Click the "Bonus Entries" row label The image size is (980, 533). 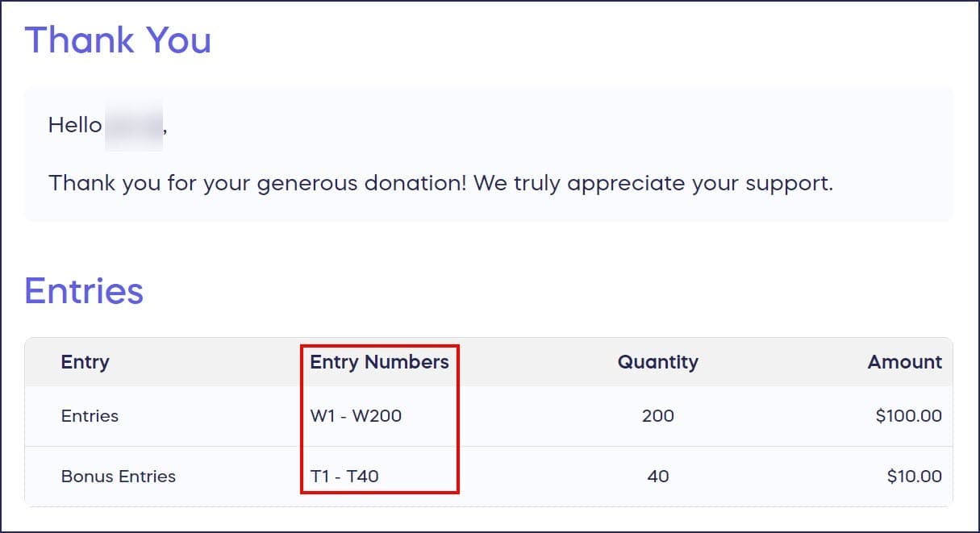tap(118, 477)
